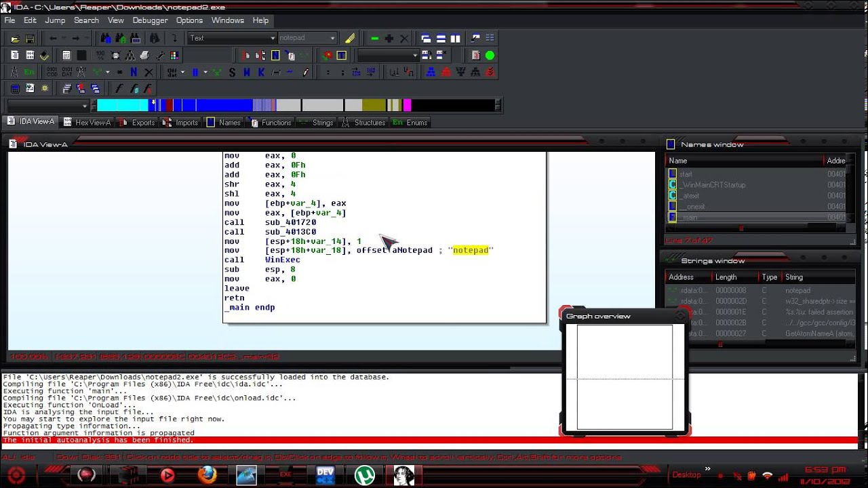Click the blue graph tree icon in third row
868x488 pixels.
[431, 72]
